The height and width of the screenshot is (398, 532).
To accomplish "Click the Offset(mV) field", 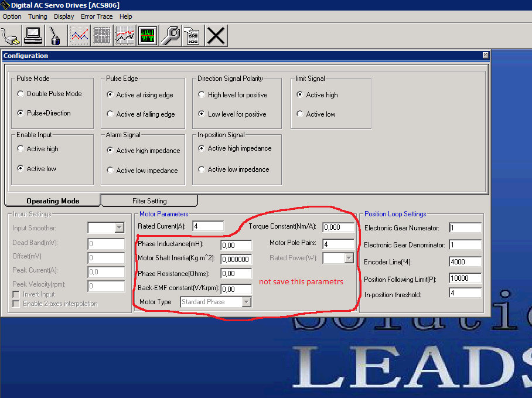I will (x=106, y=258).
